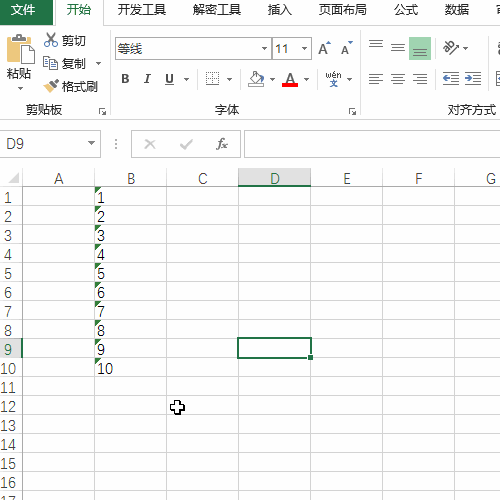The width and height of the screenshot is (500, 500).
Task: Apply borders using the border icon
Action: (x=212, y=79)
